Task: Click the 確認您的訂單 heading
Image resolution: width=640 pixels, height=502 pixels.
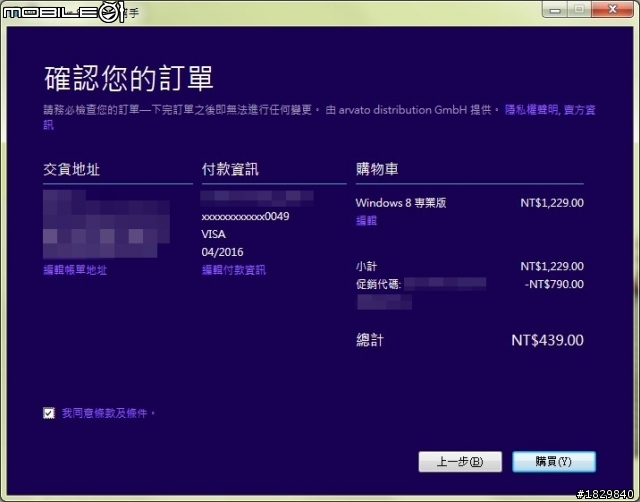Action: tap(129, 78)
